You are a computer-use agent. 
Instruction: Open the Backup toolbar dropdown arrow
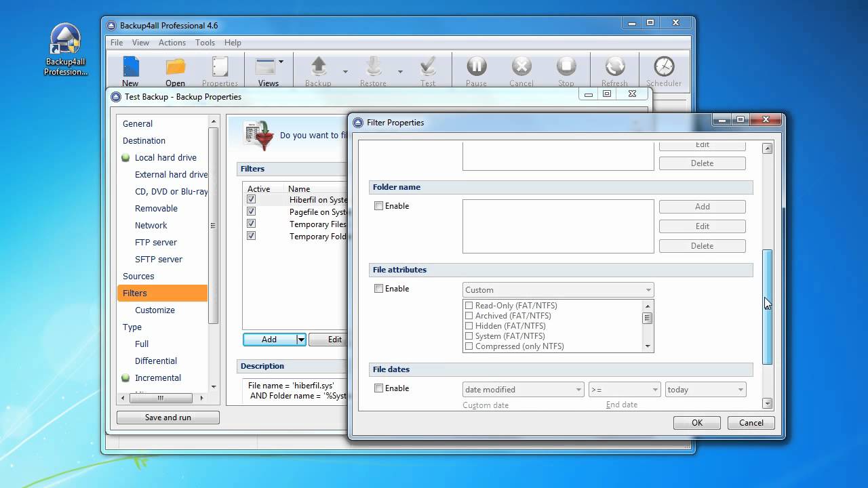345,71
